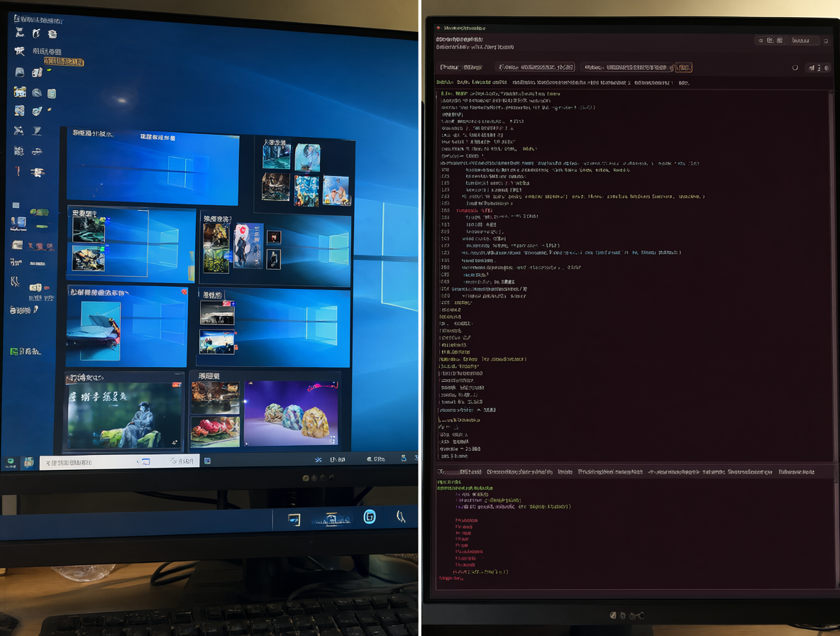Click the circle icon at the editor toolbar right
Screen dimensions: 840x636
(795, 67)
